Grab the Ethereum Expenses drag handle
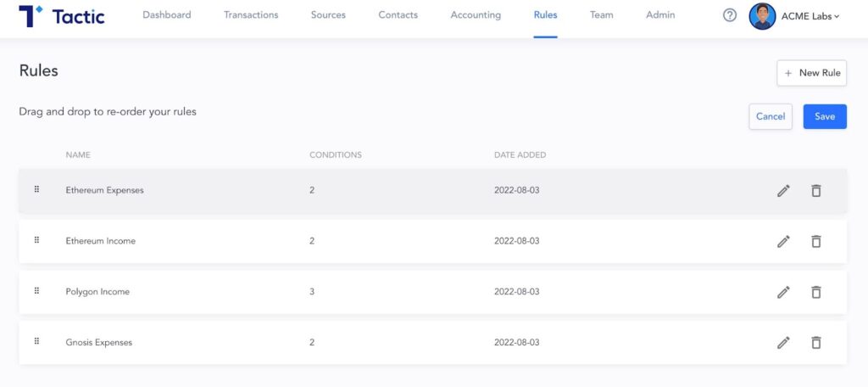Viewport: 868px width, 387px height. [x=36, y=189]
